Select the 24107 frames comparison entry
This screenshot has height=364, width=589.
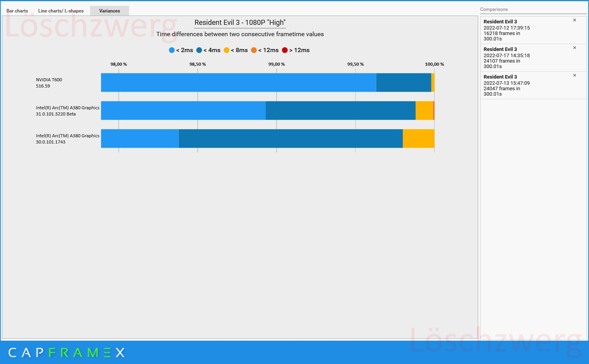533,58
